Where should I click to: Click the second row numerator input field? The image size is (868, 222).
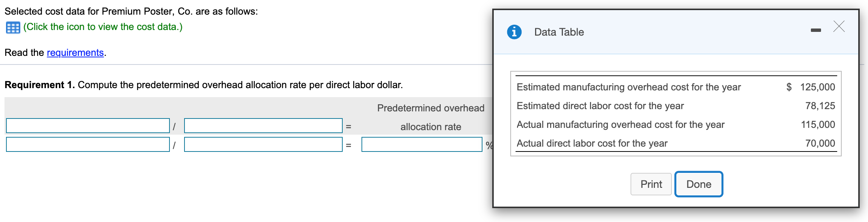(x=88, y=144)
